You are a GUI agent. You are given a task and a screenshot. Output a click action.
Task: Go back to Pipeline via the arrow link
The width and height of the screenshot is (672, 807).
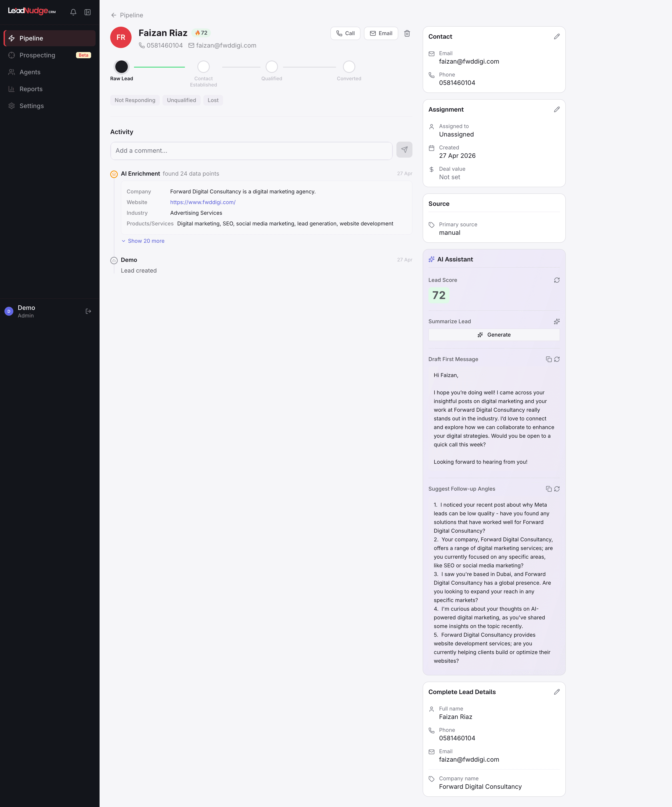[127, 15]
